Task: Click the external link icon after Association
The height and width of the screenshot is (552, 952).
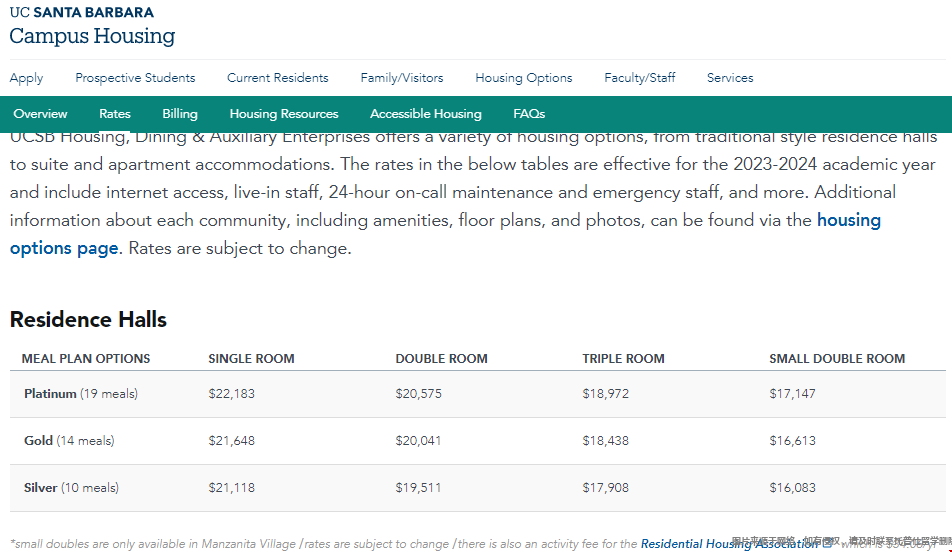Action: click(x=827, y=542)
